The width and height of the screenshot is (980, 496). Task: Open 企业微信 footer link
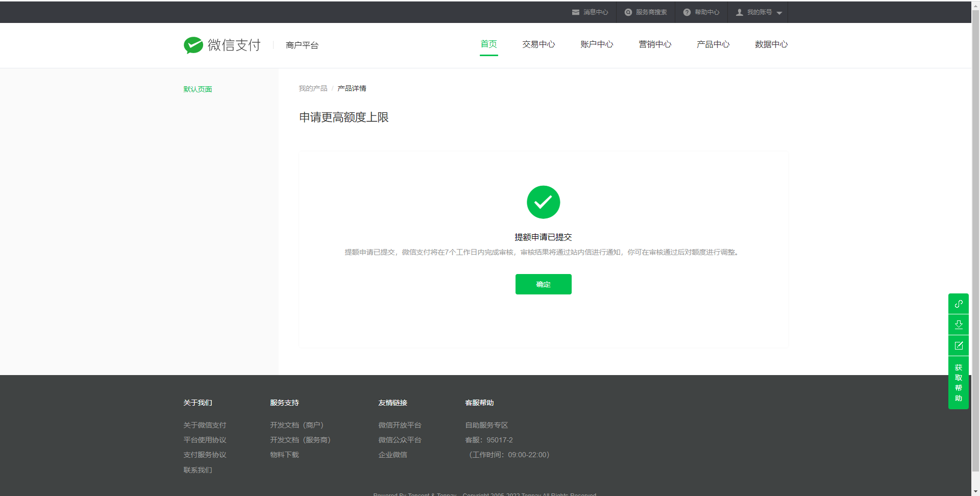pos(393,455)
